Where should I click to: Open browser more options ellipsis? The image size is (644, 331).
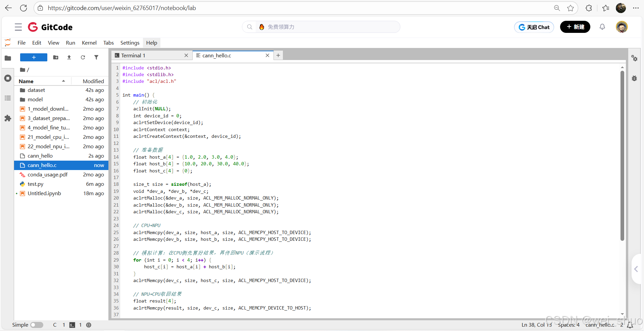click(x=636, y=8)
